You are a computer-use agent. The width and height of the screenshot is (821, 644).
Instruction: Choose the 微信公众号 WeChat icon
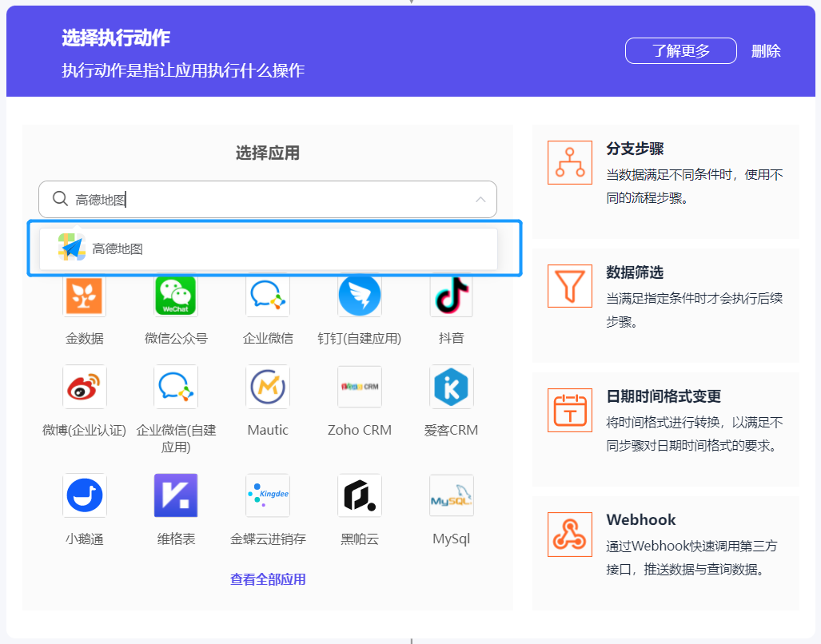click(176, 295)
